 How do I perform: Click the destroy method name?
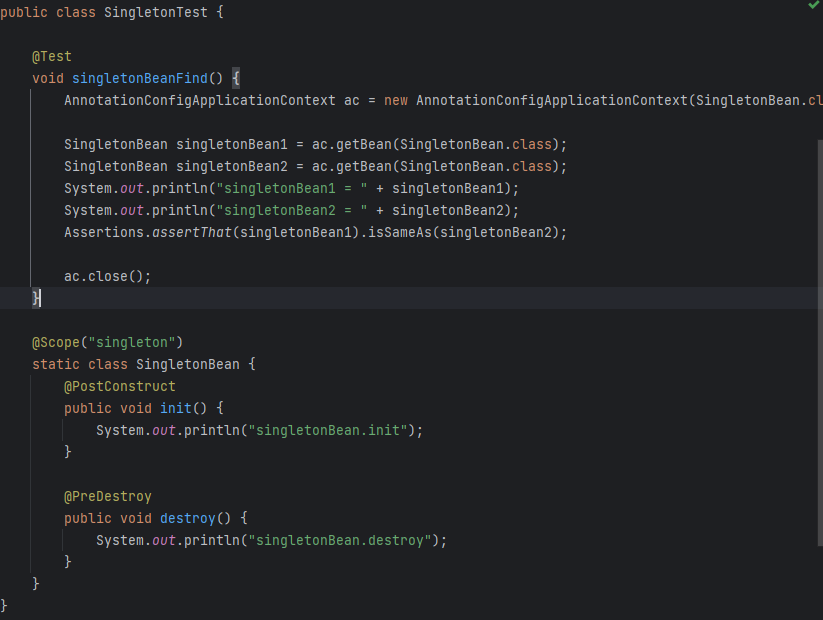point(187,518)
